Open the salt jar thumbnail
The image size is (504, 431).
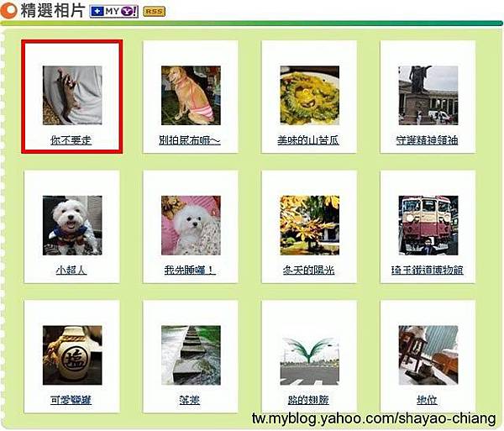[72, 355]
